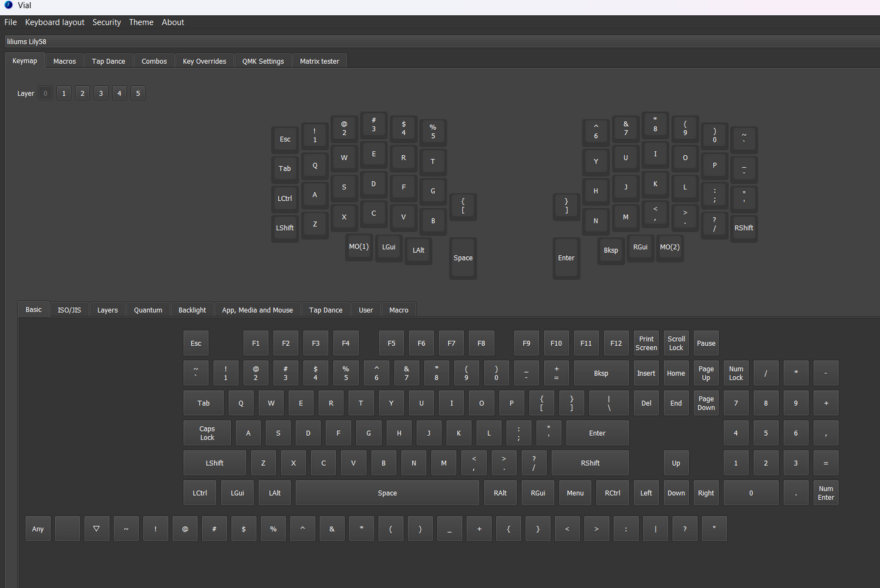Click the LShift key on the keymap
Image resolution: width=880 pixels, height=588 pixels.
[x=284, y=228]
